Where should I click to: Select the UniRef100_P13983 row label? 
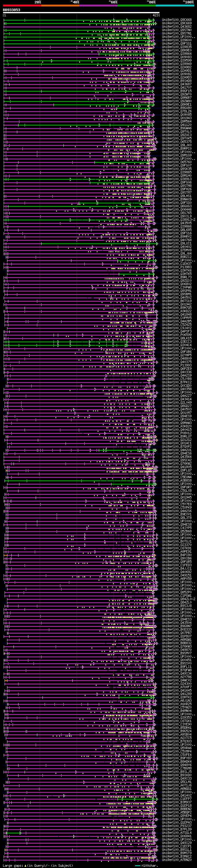coord(177,267)
